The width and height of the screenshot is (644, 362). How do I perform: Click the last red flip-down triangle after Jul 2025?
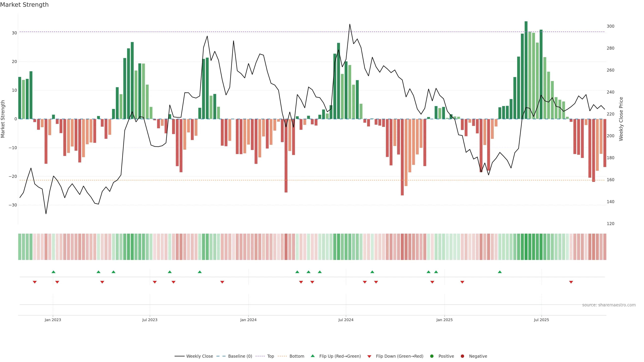click(571, 282)
